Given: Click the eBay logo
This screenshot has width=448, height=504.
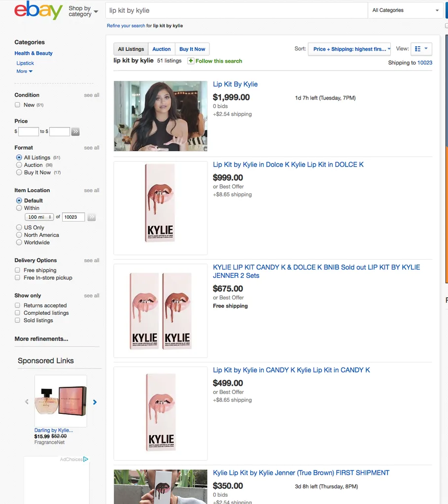Looking at the screenshot, I should pos(38,10).
